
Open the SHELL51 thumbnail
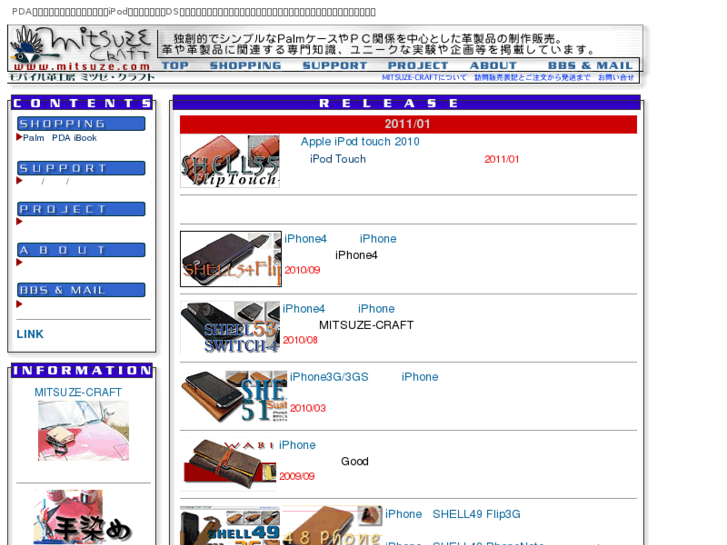click(234, 396)
